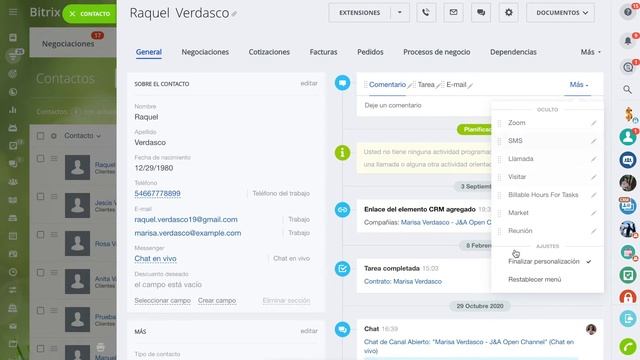Open the gear settings icon in header

tap(509, 13)
